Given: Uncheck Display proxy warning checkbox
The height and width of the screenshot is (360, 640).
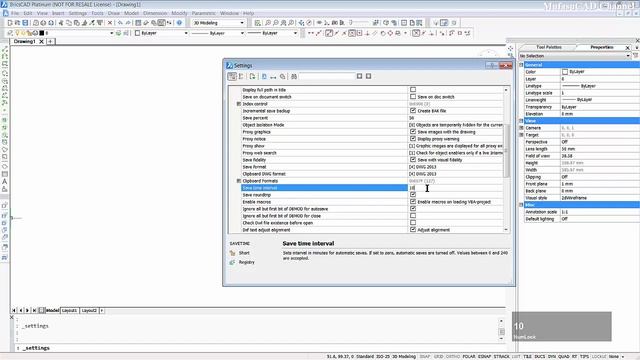Looking at the screenshot, I should [x=413, y=139].
